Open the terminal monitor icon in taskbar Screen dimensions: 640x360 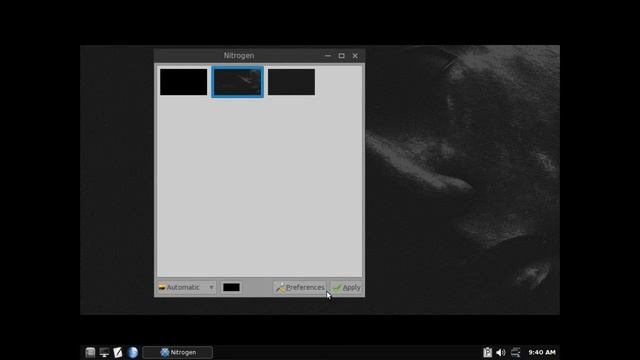click(104, 352)
